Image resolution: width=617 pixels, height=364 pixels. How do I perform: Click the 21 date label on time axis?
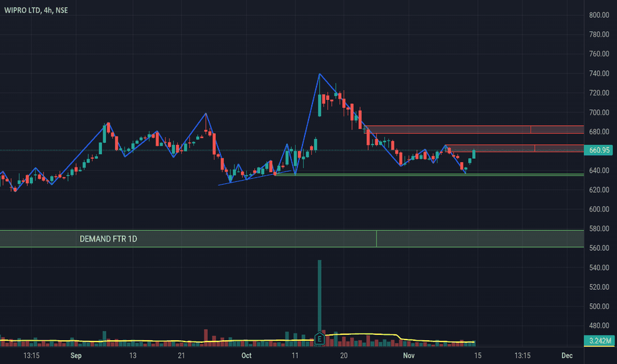point(181,356)
